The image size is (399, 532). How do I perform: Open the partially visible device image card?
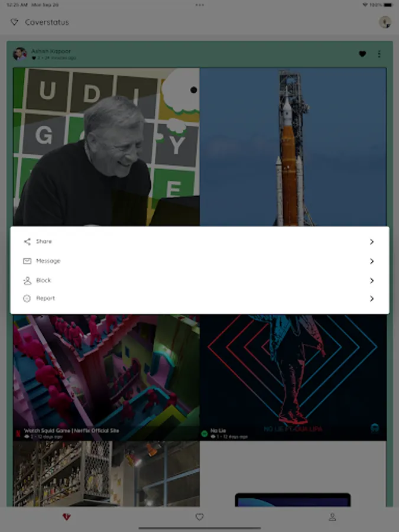(293, 473)
